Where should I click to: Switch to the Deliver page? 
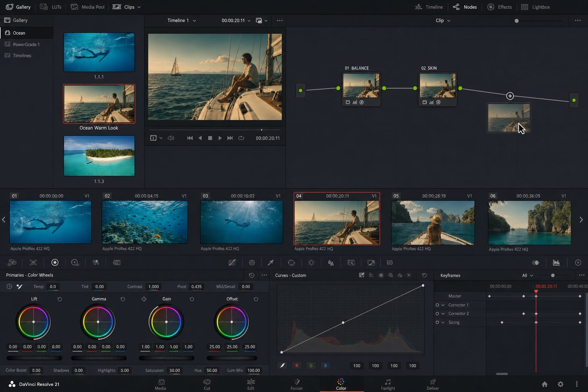433,384
